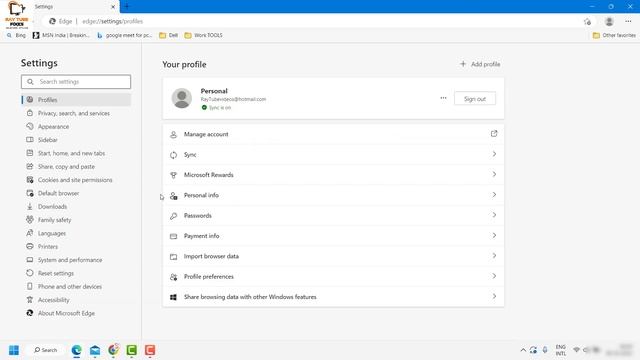This screenshot has width=640, height=360.
Task: Open Microsoft Edge from taskbar
Action: tap(76, 350)
